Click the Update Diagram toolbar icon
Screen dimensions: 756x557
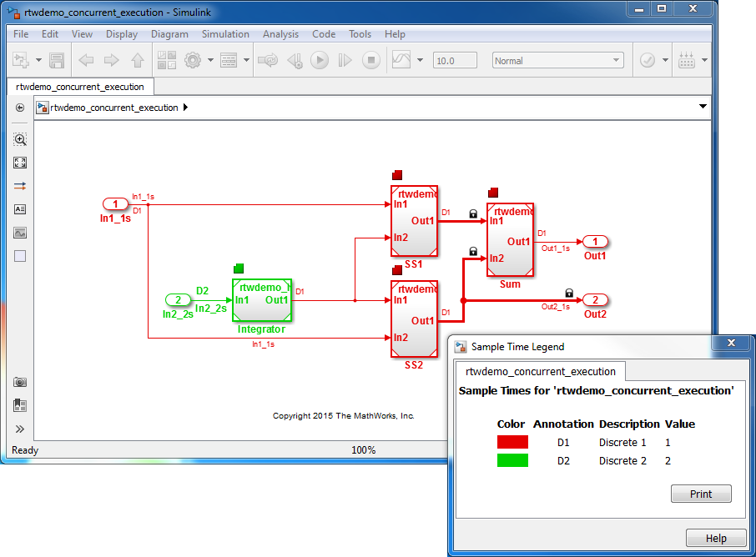268,60
